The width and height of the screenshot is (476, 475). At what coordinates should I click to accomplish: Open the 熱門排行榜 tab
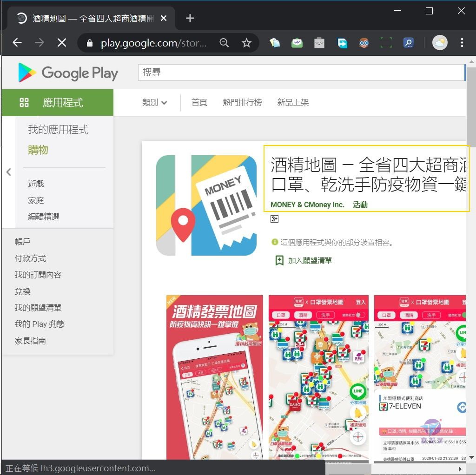[x=242, y=103]
